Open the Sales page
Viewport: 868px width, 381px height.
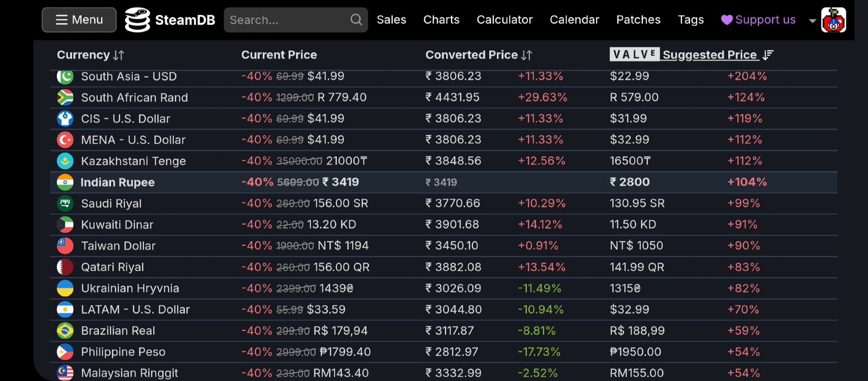coord(391,20)
